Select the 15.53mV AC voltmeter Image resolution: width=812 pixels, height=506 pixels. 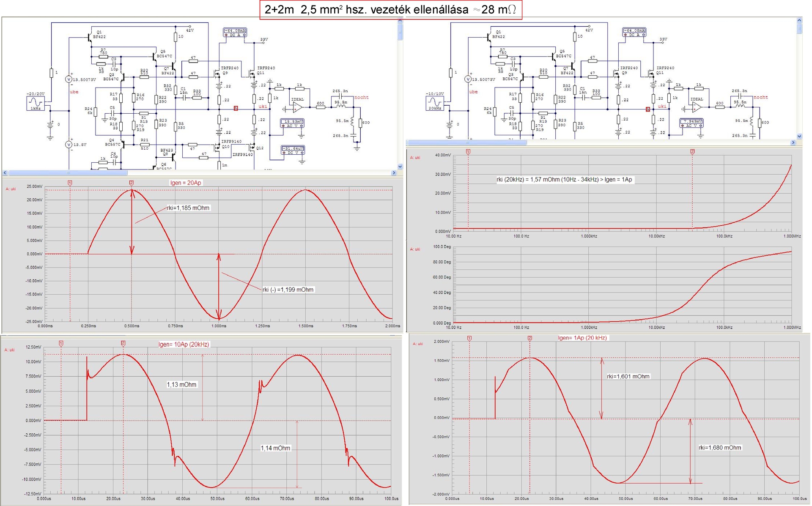pyautogui.click(x=292, y=123)
